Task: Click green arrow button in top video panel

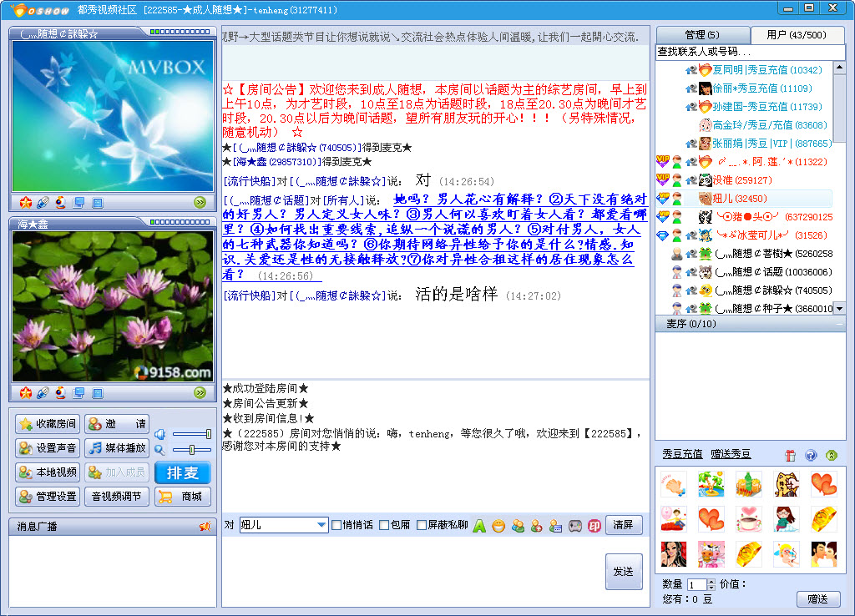Action: click(200, 203)
